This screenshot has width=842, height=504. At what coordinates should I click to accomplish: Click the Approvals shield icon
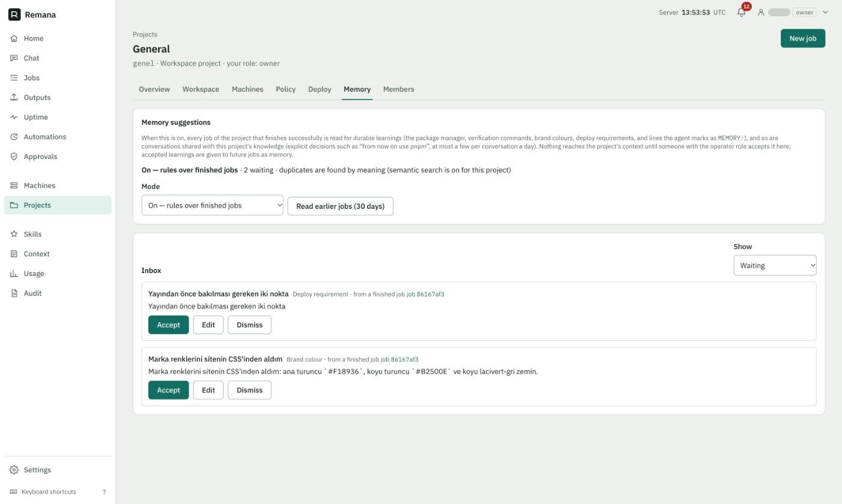14,157
